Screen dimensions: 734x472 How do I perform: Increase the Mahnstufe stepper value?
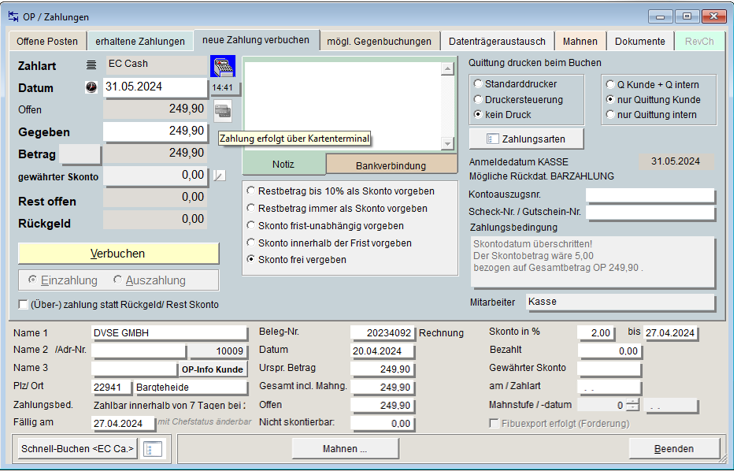tap(632, 402)
